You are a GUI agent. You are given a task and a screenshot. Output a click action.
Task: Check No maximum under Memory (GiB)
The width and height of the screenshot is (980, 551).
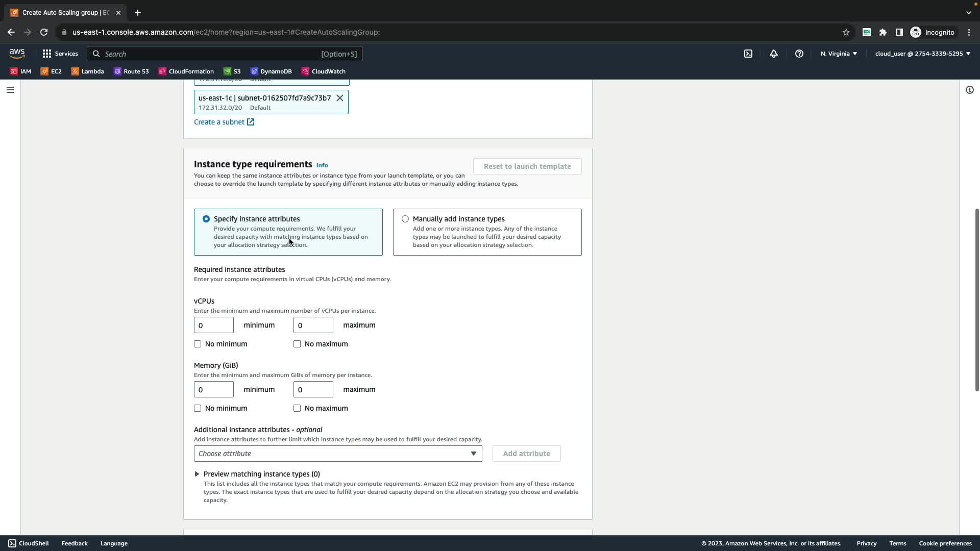pos(297,408)
